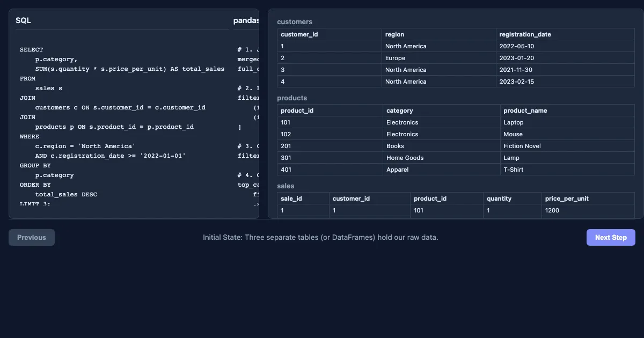Click the c.region = 'North America' line

[85, 146]
